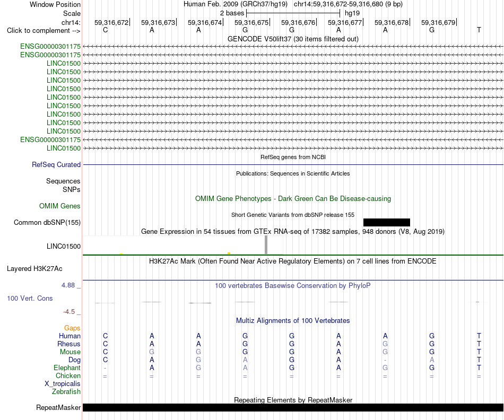The image size is (504, 420).
Task: Click the H3K27Ac Mark track title
Action: point(293,261)
